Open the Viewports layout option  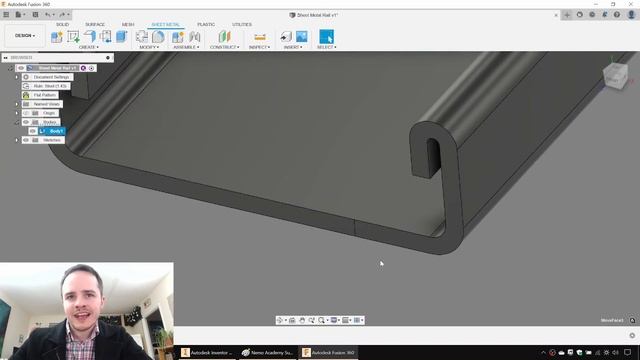(x=358, y=320)
